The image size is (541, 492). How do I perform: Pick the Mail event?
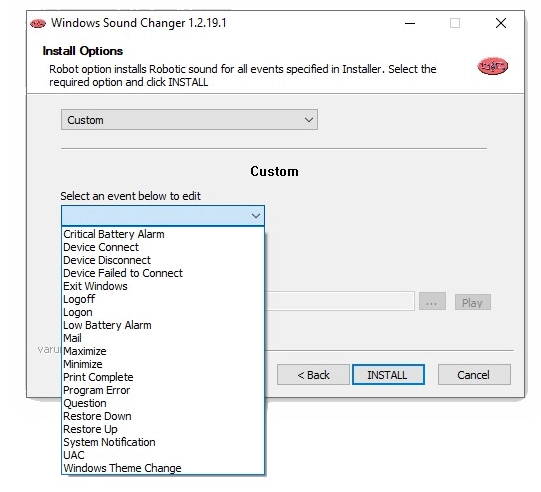(163, 338)
